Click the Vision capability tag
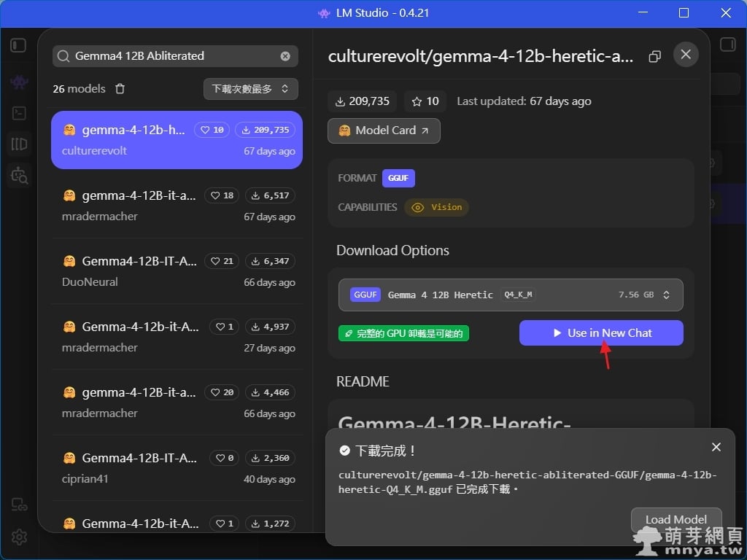 tap(436, 207)
